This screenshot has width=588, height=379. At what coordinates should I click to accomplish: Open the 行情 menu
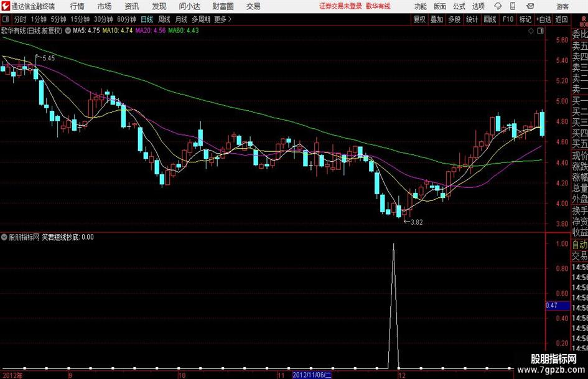[77, 6]
